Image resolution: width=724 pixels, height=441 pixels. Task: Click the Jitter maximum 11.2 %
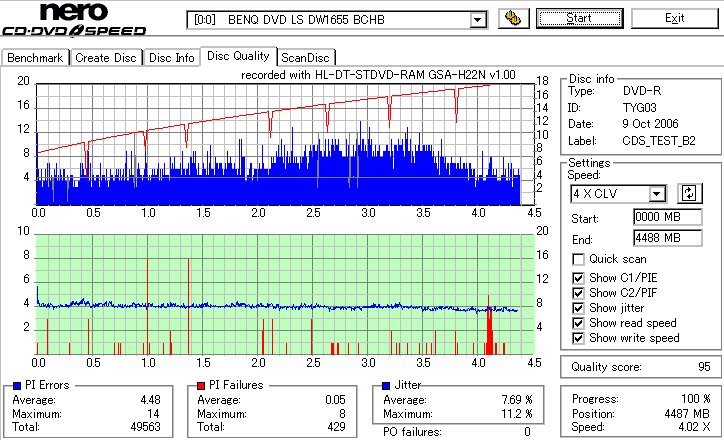pos(517,414)
